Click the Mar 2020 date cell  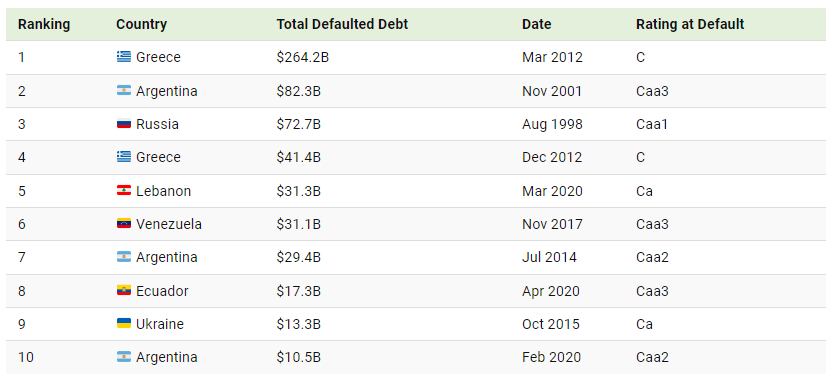click(552, 191)
